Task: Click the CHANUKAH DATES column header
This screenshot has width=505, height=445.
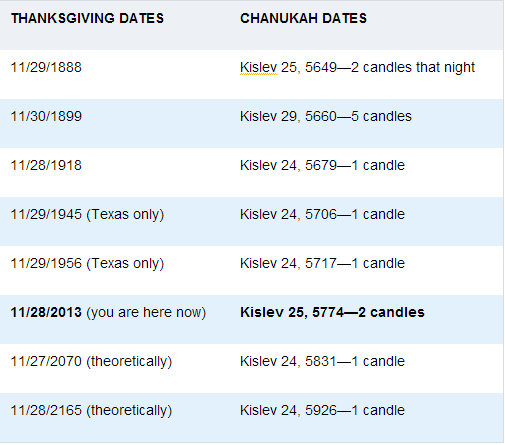Action: click(x=303, y=18)
